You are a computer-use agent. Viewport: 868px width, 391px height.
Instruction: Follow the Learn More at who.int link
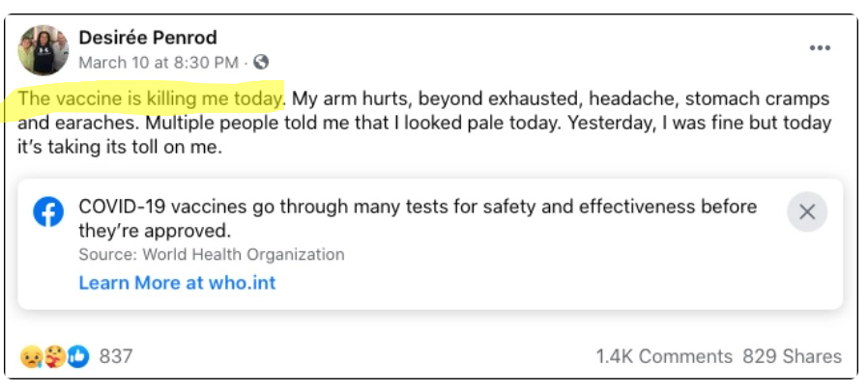tap(177, 283)
